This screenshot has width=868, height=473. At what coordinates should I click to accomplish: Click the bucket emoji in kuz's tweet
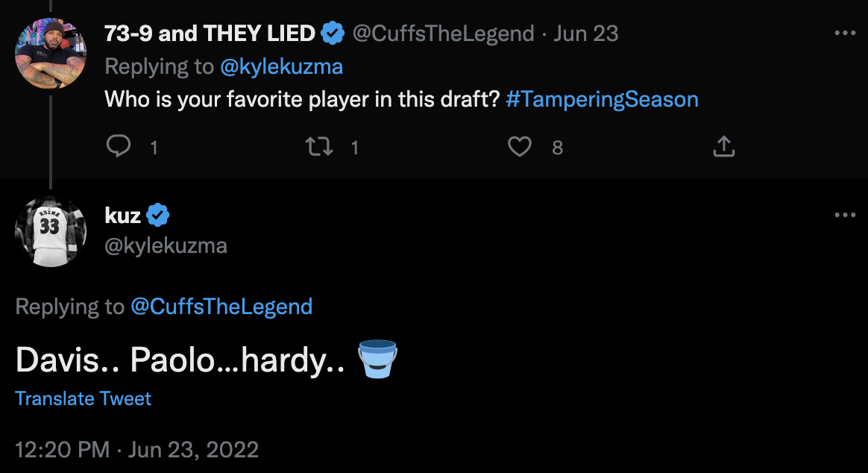click(x=377, y=360)
